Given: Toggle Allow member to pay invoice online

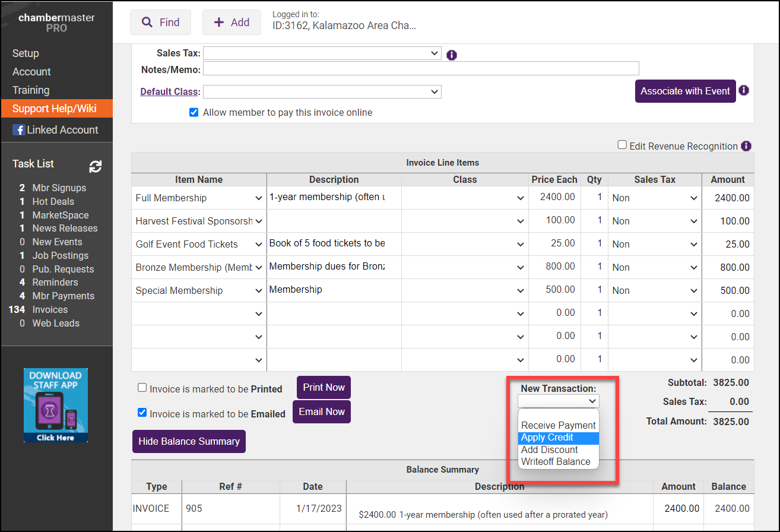Looking at the screenshot, I should (194, 112).
